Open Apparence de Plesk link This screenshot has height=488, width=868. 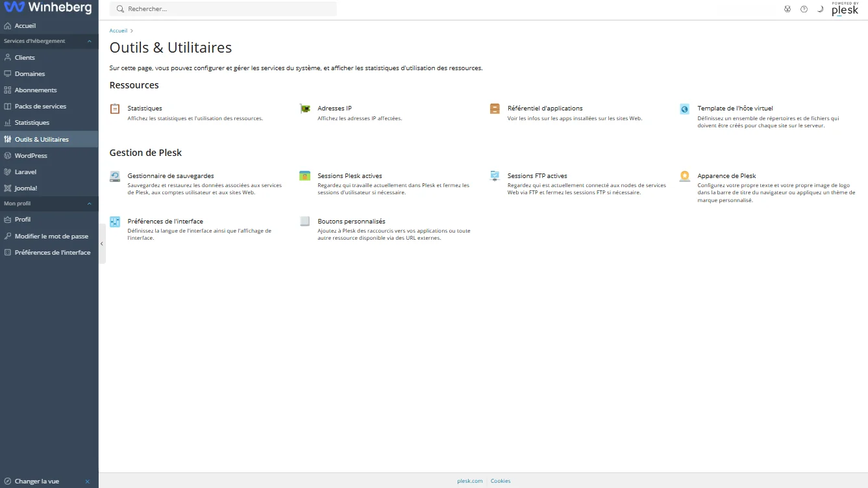(726, 176)
